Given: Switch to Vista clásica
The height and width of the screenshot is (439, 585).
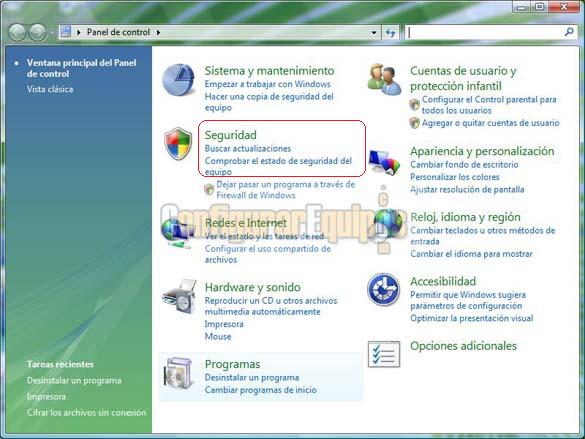Looking at the screenshot, I should click(50, 90).
